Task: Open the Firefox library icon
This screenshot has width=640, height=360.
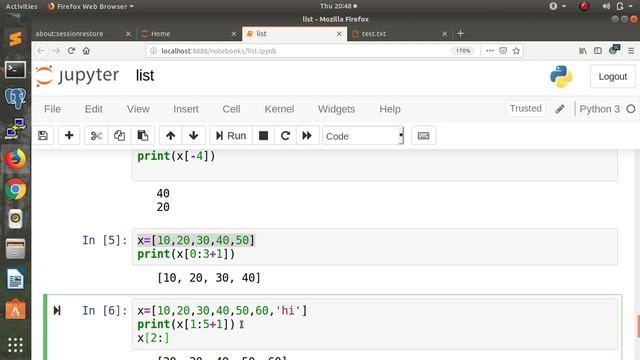Action: (583, 51)
